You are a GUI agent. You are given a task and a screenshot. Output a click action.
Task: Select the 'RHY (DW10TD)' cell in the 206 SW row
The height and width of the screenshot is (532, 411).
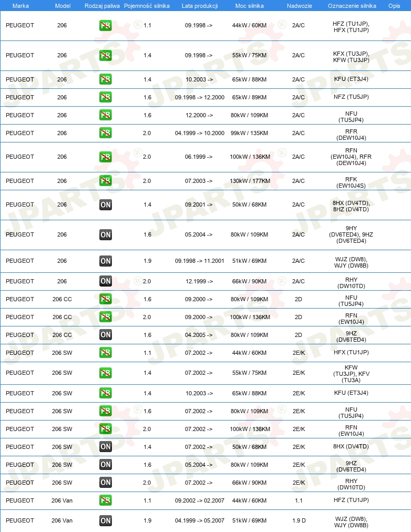pyautogui.click(x=351, y=484)
